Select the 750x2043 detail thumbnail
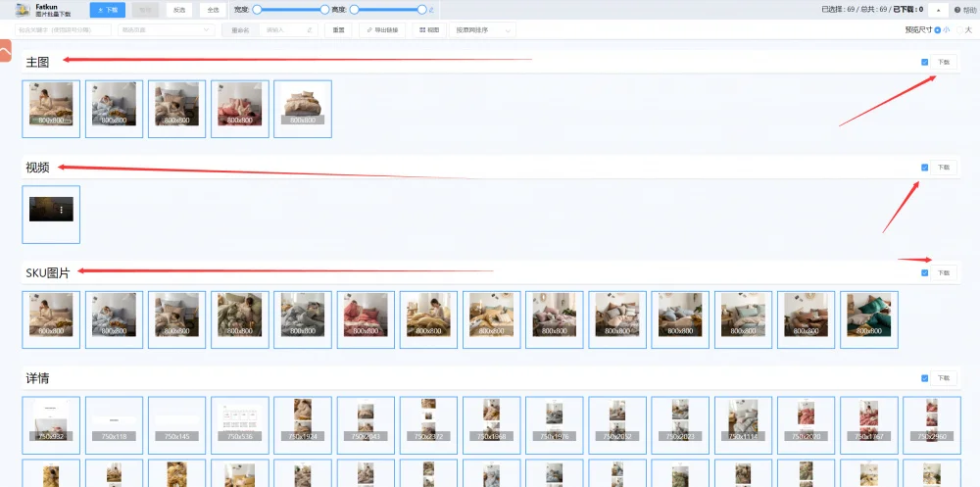This screenshot has width=980, height=487. [366, 425]
